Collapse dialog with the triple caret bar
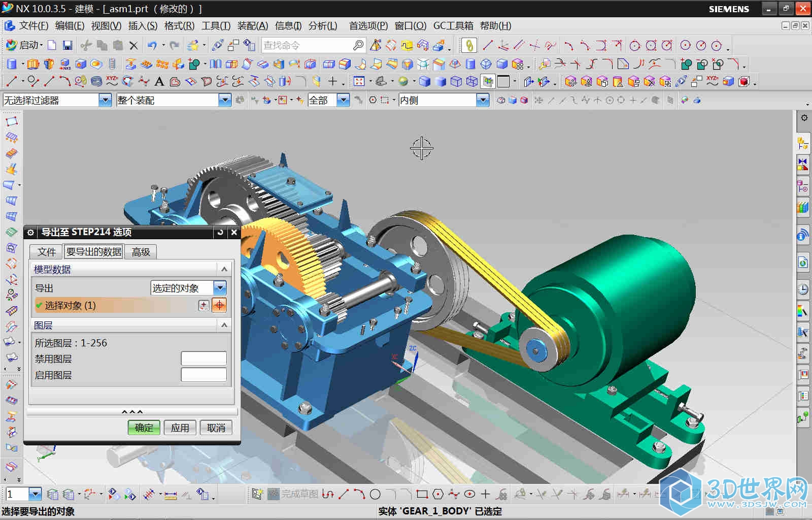 pyautogui.click(x=132, y=412)
